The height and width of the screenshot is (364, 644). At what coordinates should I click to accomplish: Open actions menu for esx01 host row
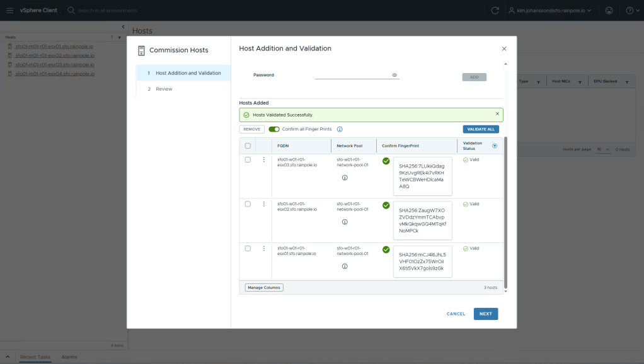264,248
